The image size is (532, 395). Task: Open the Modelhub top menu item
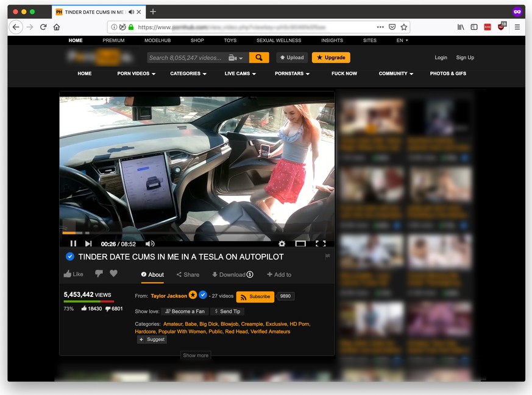[x=157, y=40]
